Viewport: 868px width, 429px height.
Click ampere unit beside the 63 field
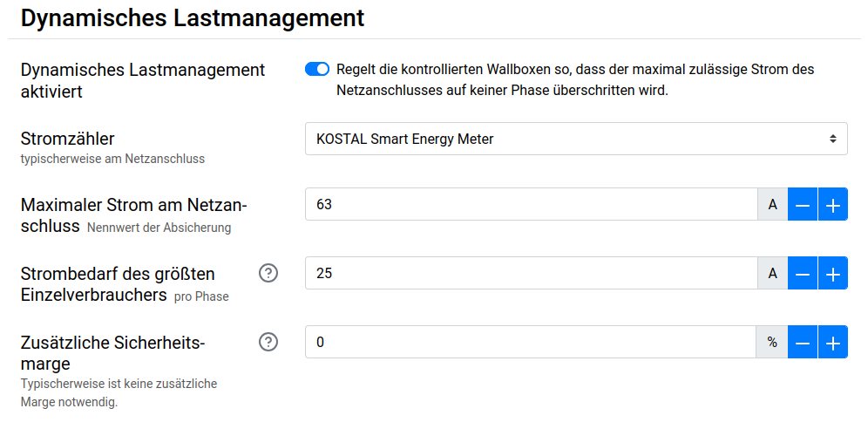(772, 206)
